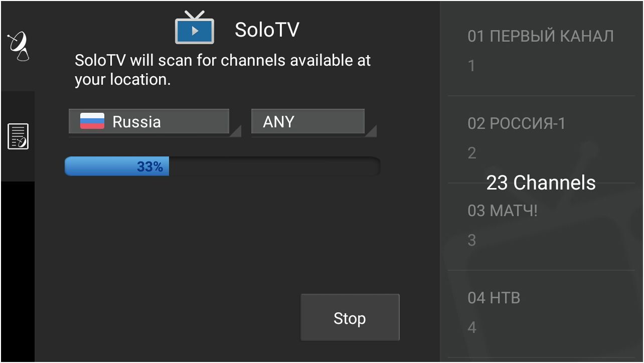The width and height of the screenshot is (644, 363).
Task: Select the satellite antenna scan icon
Action: [x=19, y=45]
